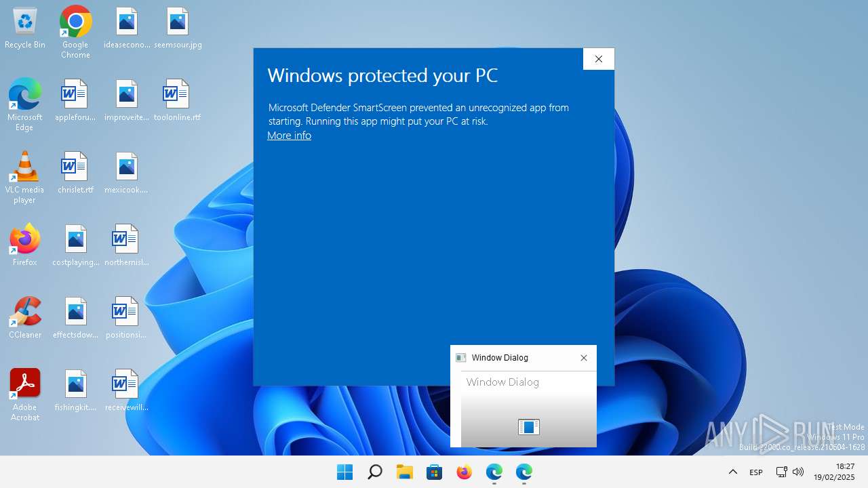Open the clock and date panel

[x=835, y=472]
